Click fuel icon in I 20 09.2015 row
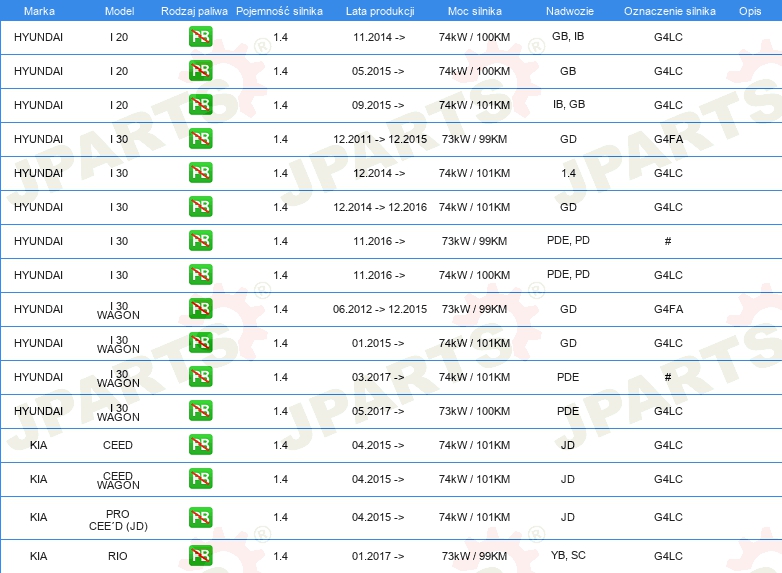Screen dimensions: 782x573 200,105
